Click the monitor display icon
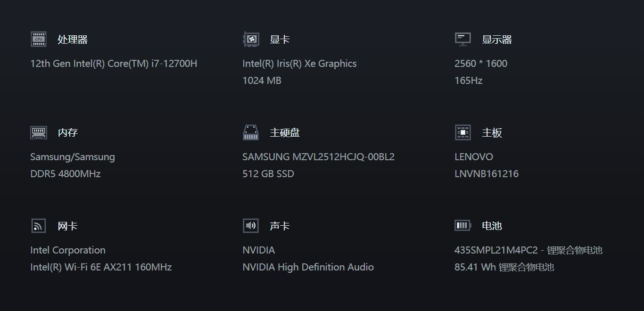644x311 pixels. [x=463, y=39]
